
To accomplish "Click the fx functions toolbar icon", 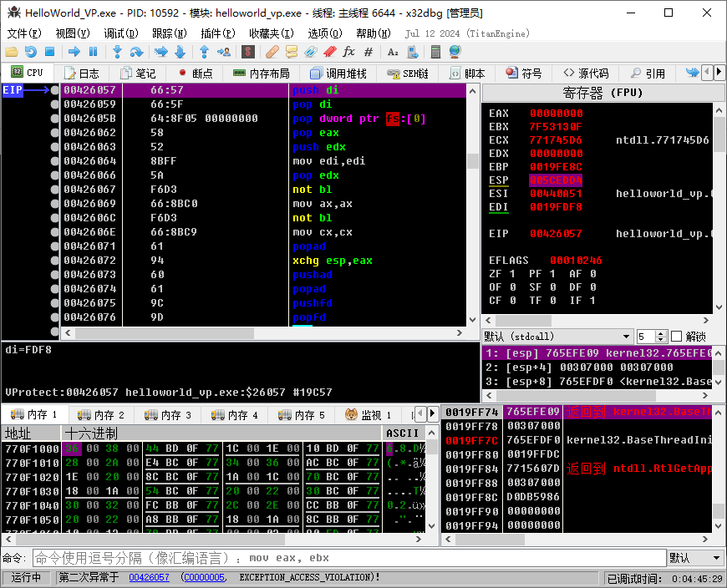I will coord(348,52).
